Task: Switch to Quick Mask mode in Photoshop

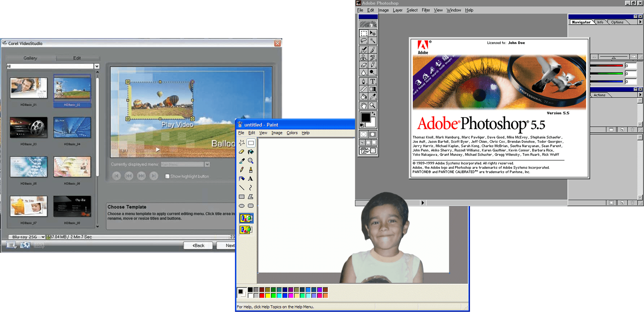Action: pyautogui.click(x=373, y=134)
